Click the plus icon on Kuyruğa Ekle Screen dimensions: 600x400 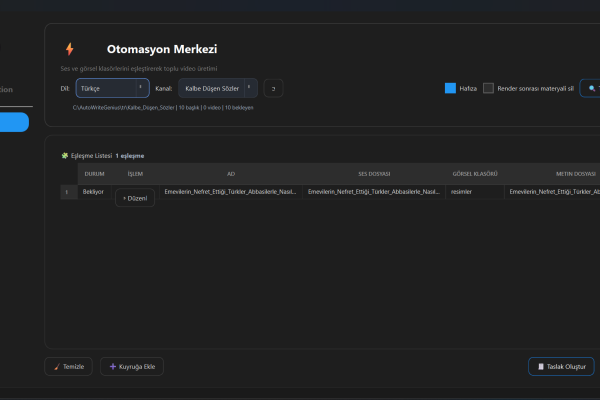[113, 367]
